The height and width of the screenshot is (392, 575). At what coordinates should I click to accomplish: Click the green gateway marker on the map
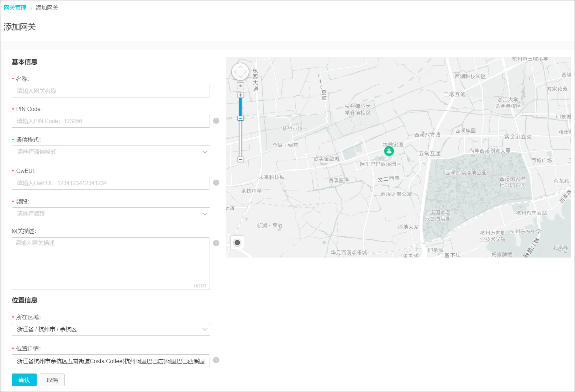coord(389,151)
